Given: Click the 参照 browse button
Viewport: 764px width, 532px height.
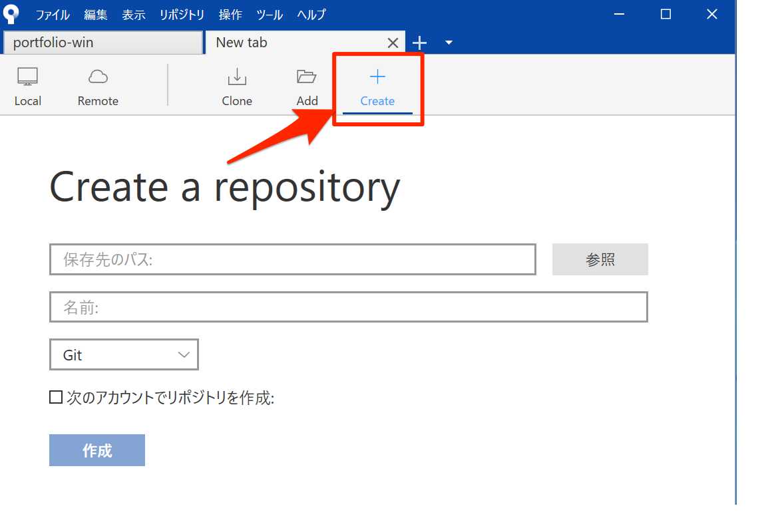Looking at the screenshot, I should (600, 259).
